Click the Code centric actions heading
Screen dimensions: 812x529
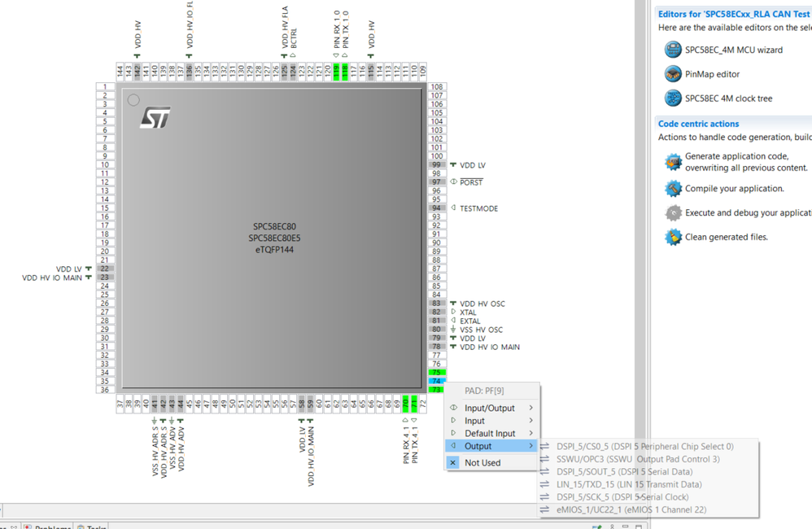(698, 124)
